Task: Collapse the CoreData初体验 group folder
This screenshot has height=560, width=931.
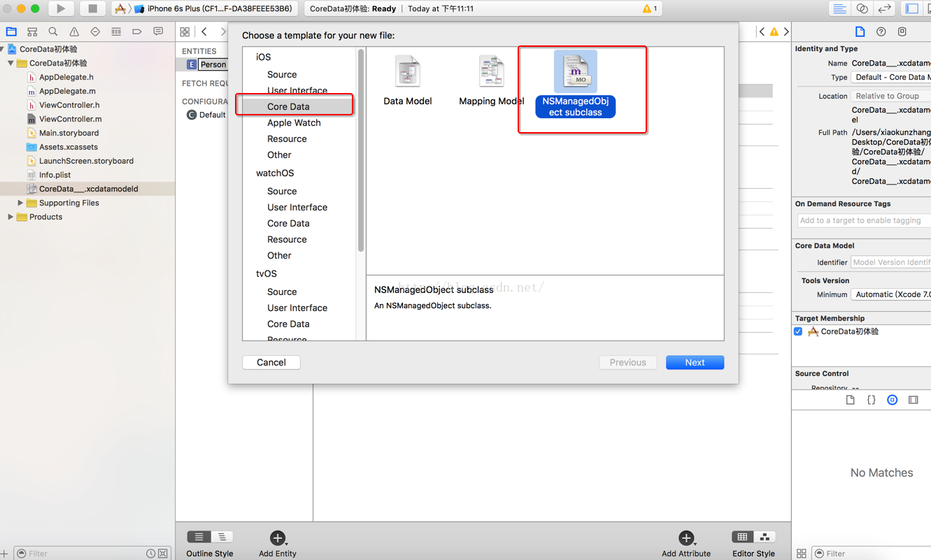Action: coord(10,63)
